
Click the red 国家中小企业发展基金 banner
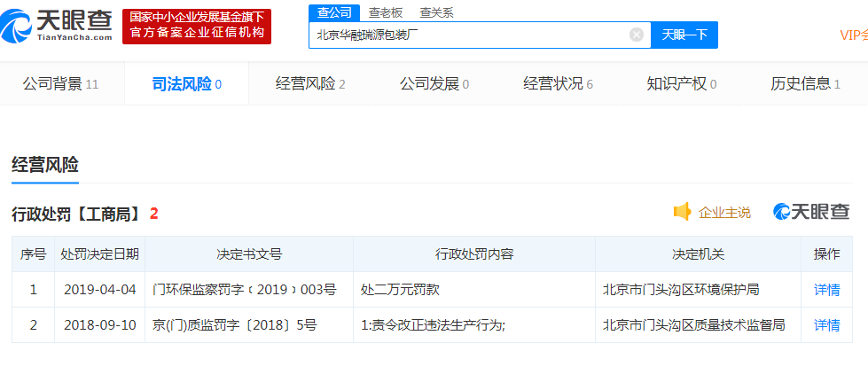pyautogui.click(x=197, y=26)
